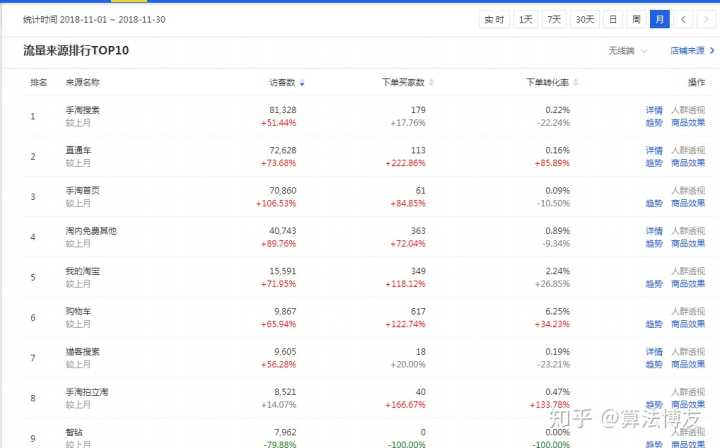This screenshot has height=448, width=720.
Task: Open 商品效果 for 购物车 row
Action: pos(688,324)
